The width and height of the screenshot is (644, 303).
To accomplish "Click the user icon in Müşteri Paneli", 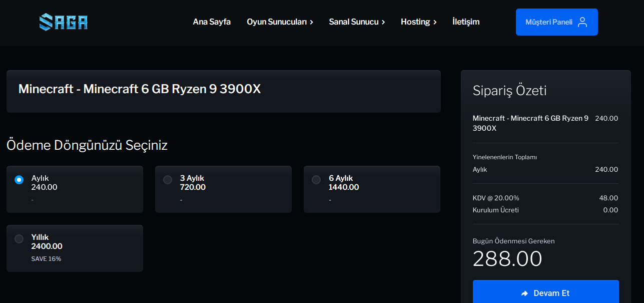I will pos(582,22).
